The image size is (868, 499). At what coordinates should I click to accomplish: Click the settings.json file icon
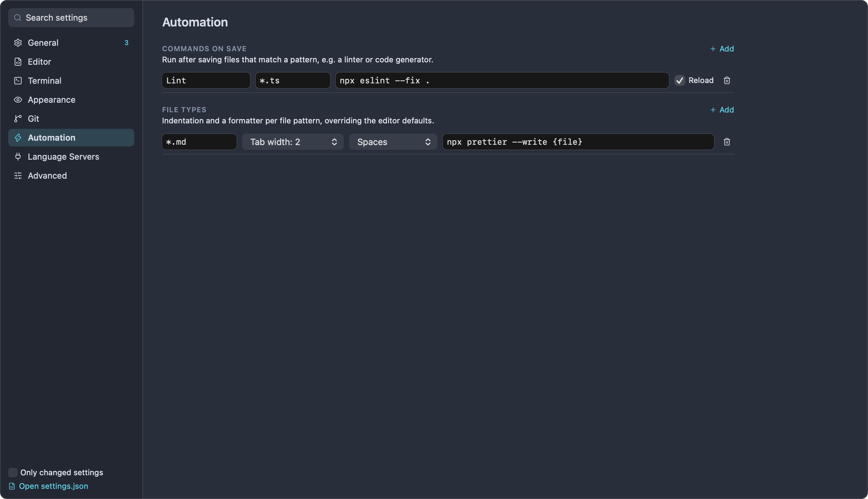[12, 486]
